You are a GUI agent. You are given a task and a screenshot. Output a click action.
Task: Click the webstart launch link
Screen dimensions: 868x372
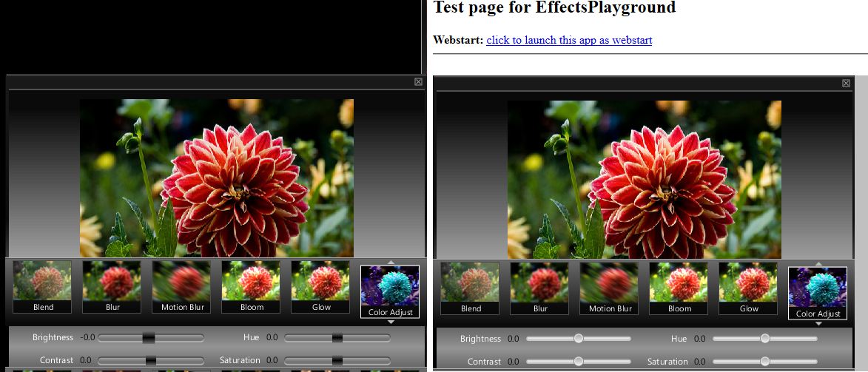point(569,40)
